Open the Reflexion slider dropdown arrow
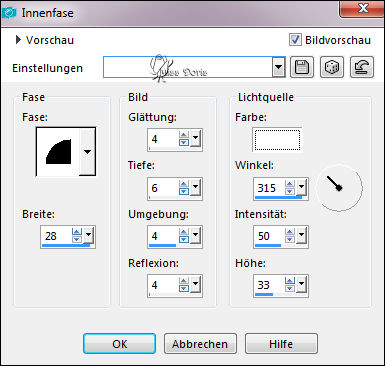 tap(196, 284)
